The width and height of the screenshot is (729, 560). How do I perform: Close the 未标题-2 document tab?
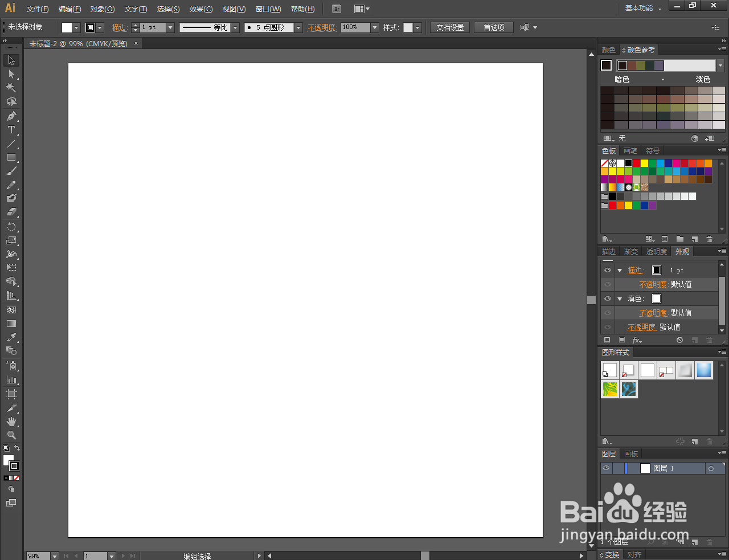click(136, 43)
